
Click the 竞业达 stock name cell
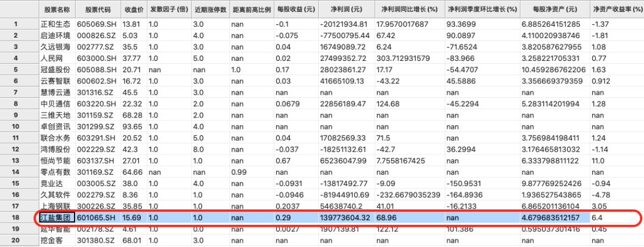click(57, 183)
